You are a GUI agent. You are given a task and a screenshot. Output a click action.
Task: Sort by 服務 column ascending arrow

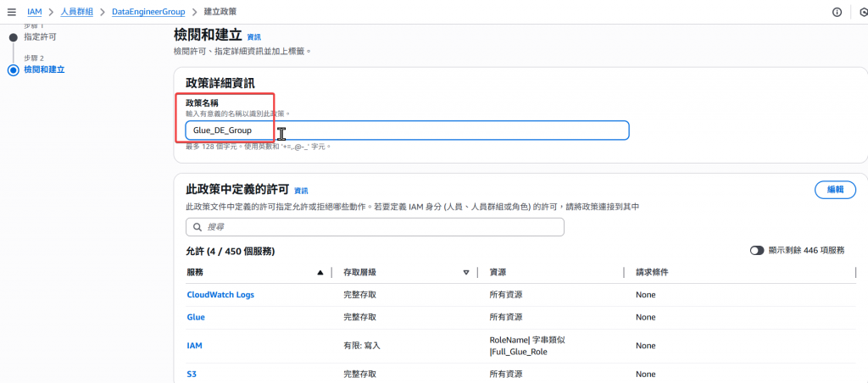pos(320,272)
